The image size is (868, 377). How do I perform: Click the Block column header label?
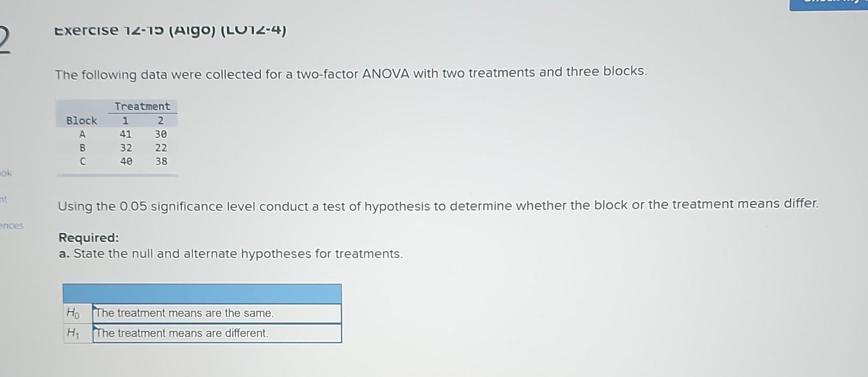click(x=82, y=120)
